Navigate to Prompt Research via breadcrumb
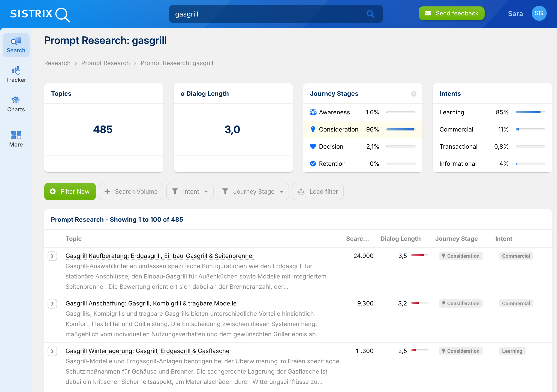This screenshot has width=557, height=392. click(x=106, y=63)
